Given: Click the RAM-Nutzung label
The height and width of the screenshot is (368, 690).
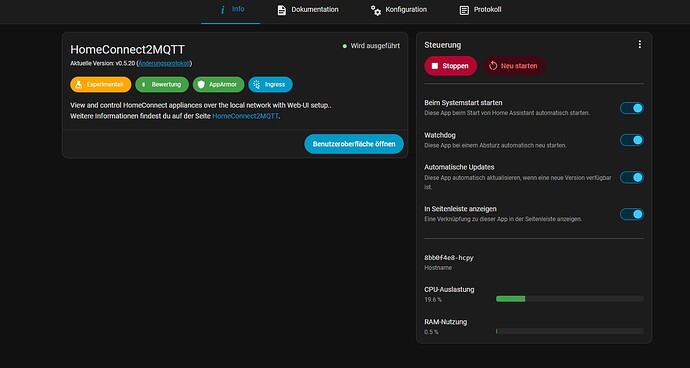Looking at the screenshot, I should pos(446,322).
